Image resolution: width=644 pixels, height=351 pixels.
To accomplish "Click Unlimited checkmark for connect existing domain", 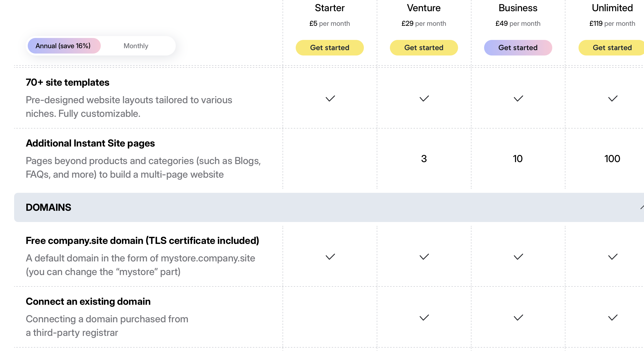I will pyautogui.click(x=613, y=317).
